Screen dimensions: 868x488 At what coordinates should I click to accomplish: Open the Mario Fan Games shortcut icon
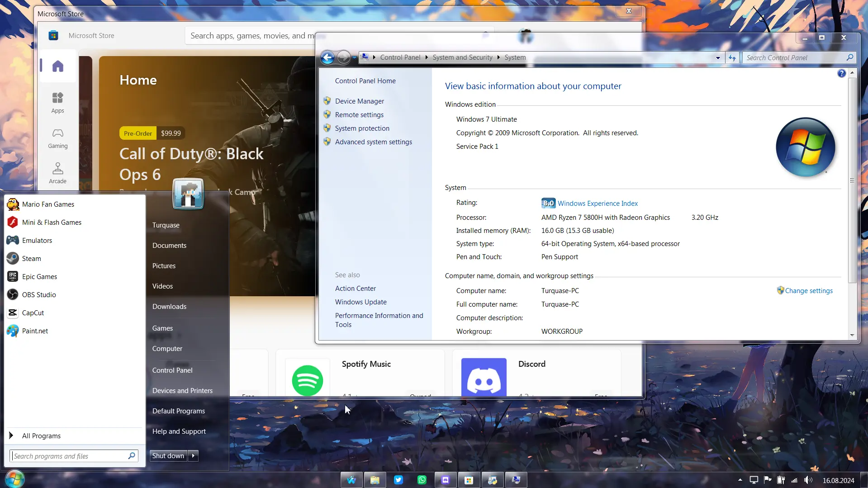click(13, 204)
